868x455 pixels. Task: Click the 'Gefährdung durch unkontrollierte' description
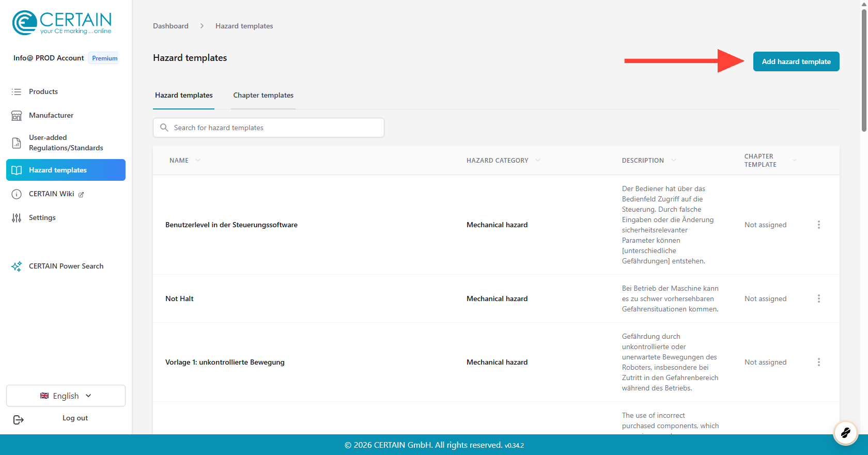670,362
